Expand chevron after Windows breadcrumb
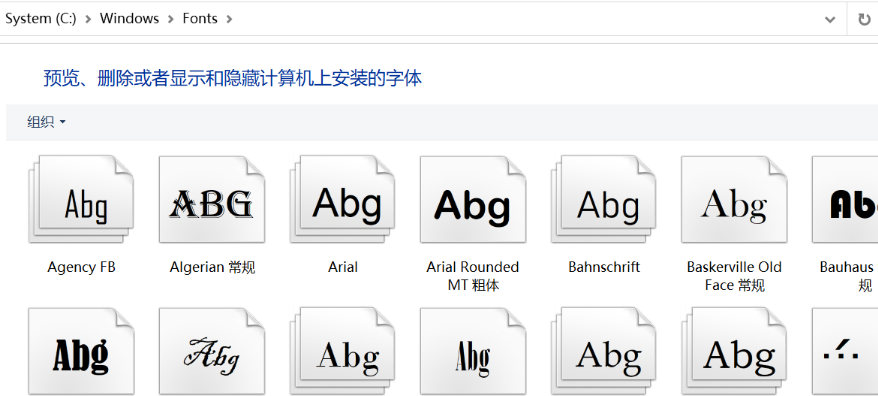This screenshot has height=396, width=878. click(x=171, y=19)
